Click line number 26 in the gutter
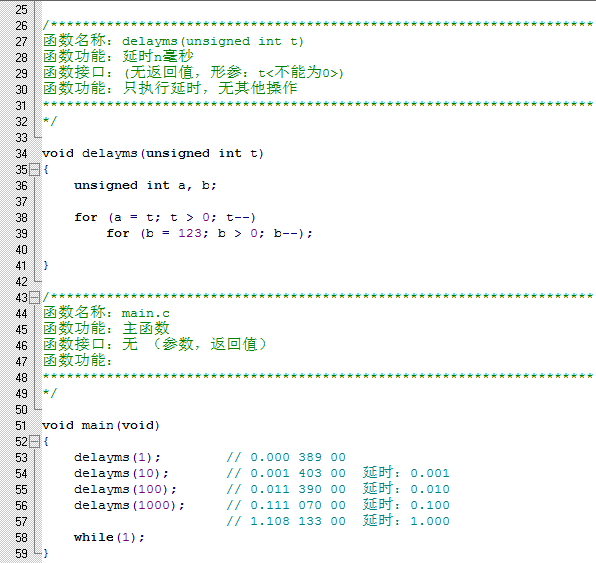The width and height of the screenshot is (596, 563). [x=22, y=25]
